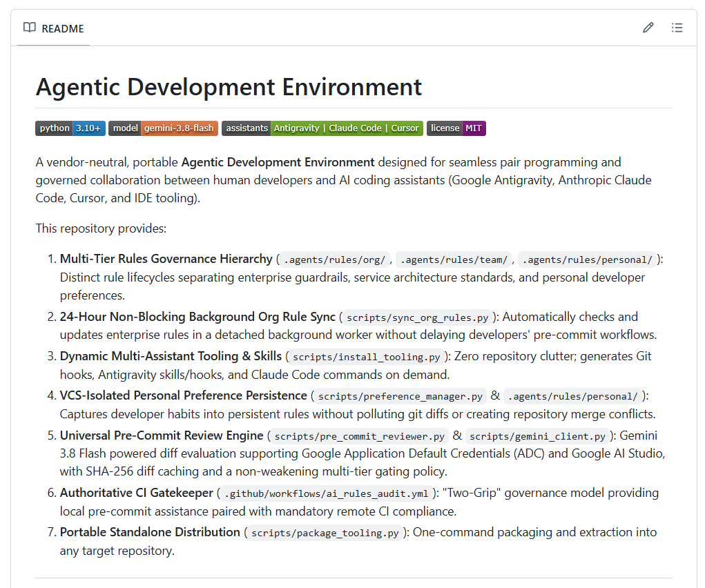Click 'Authoritative CI Gatekeeper' bold text
The width and height of the screenshot is (705, 588).
click(x=136, y=493)
